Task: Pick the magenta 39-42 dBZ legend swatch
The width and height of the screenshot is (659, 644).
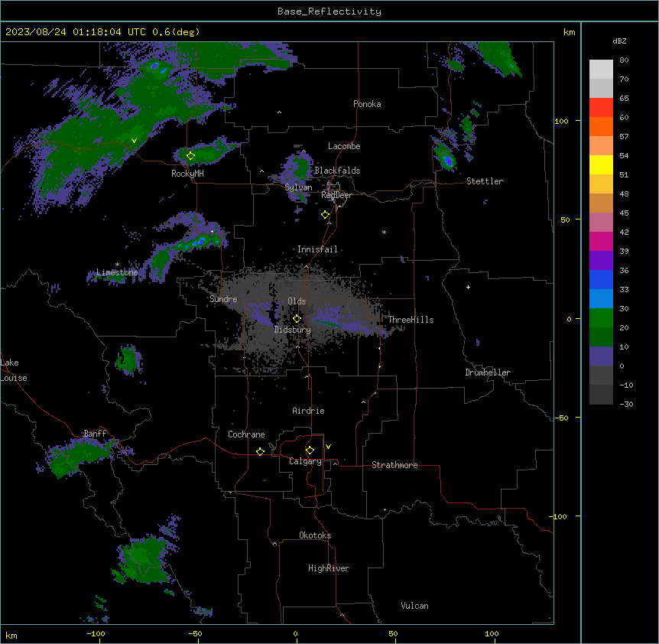Action: 601,241
